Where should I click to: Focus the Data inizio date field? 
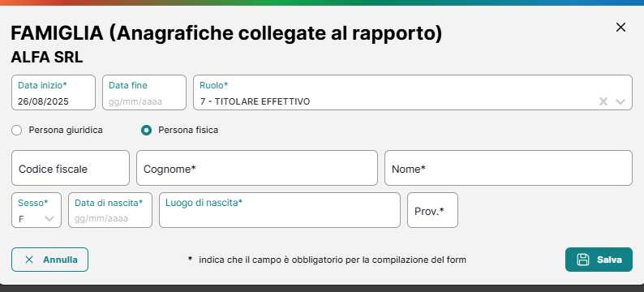click(54, 92)
